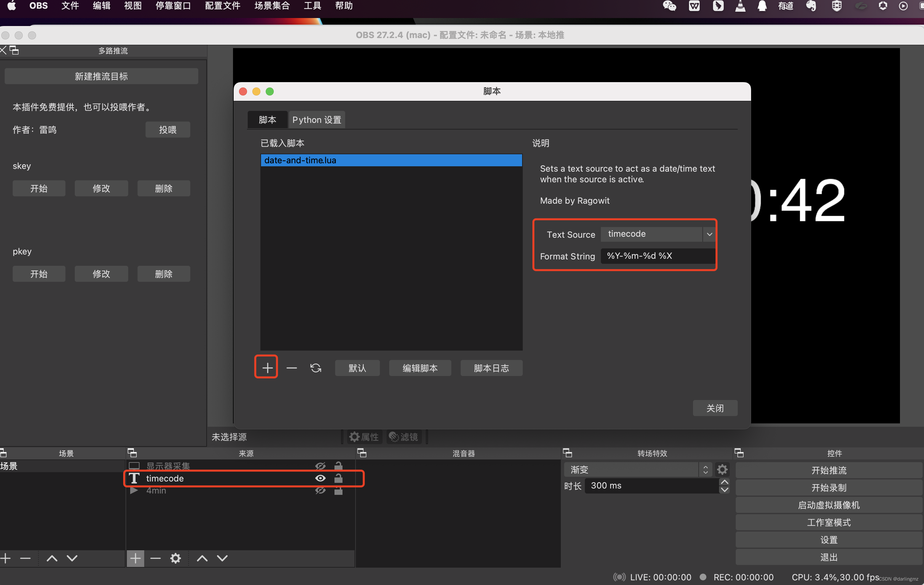The height and width of the screenshot is (585, 924).
Task: Delete the pkey target with 删除
Action: [x=164, y=274]
